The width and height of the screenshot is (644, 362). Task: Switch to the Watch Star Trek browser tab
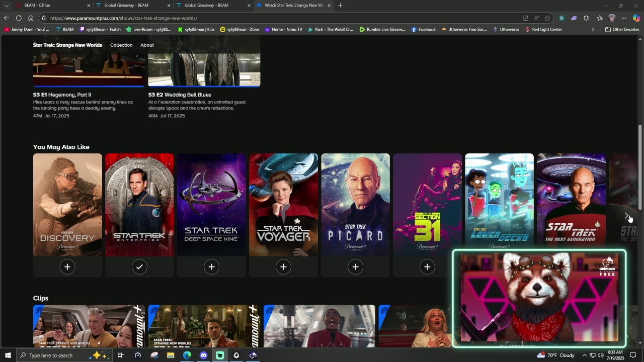click(x=294, y=6)
